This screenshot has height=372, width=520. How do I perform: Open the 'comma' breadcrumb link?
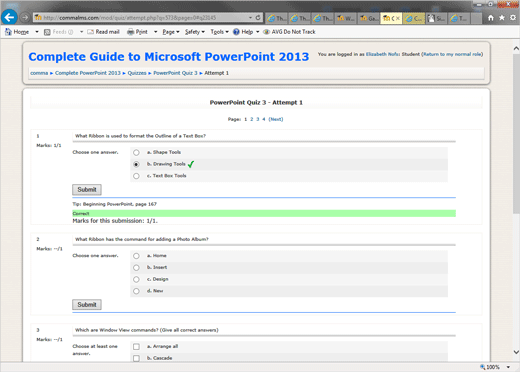39,73
